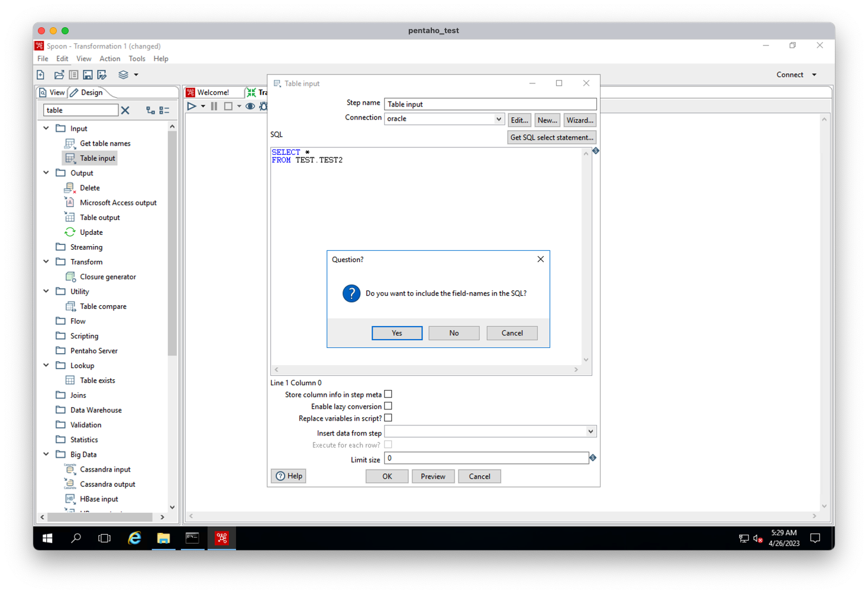
Task: Click the Save As toolbar icon
Action: 102,75
